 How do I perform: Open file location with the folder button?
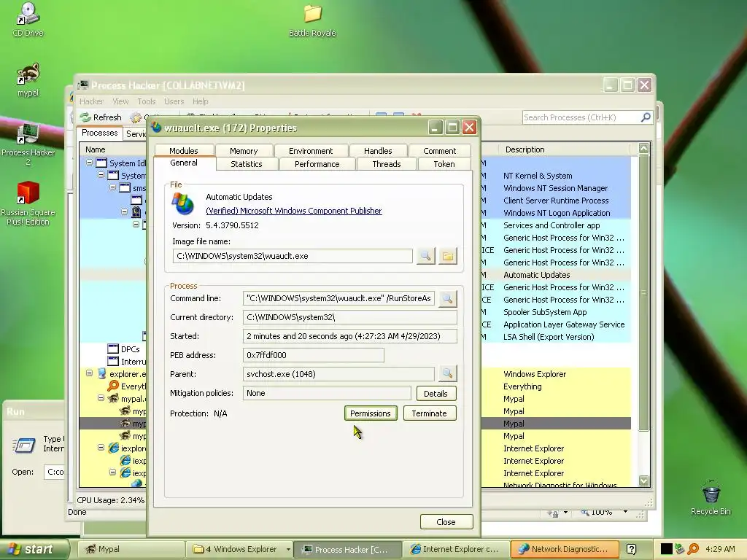447,256
